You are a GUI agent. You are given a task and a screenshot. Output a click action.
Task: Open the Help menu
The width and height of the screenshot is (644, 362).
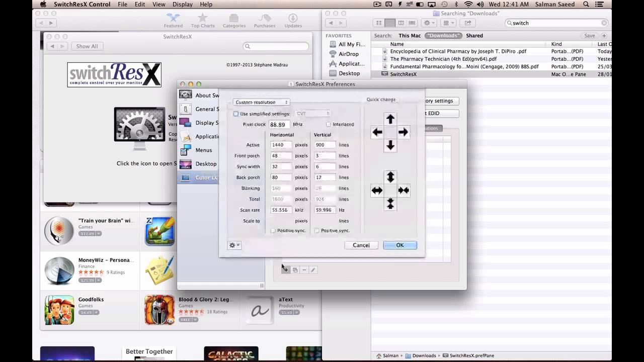coord(206,5)
